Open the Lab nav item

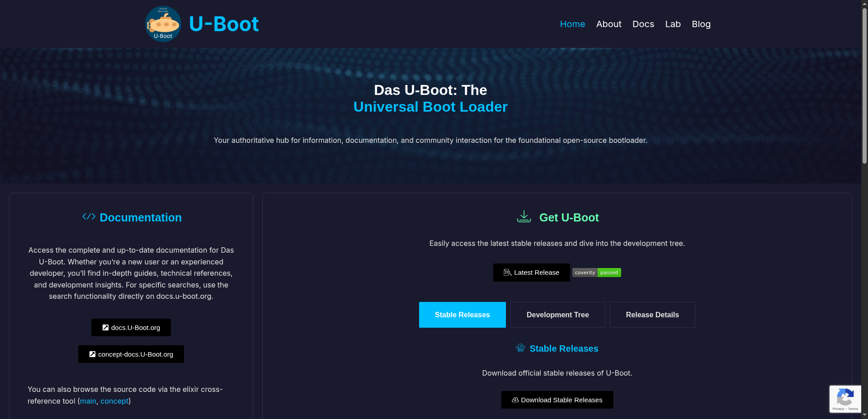pos(673,24)
